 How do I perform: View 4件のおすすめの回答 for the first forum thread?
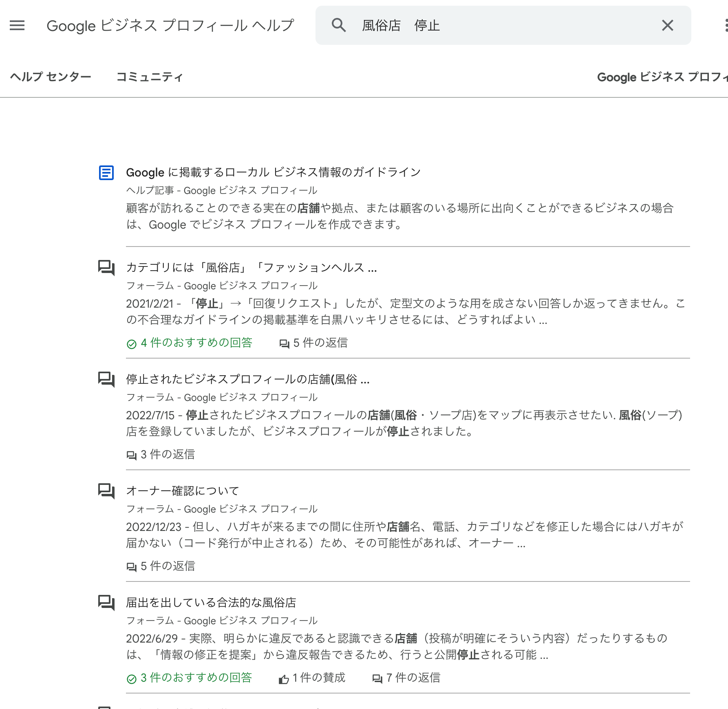point(190,343)
